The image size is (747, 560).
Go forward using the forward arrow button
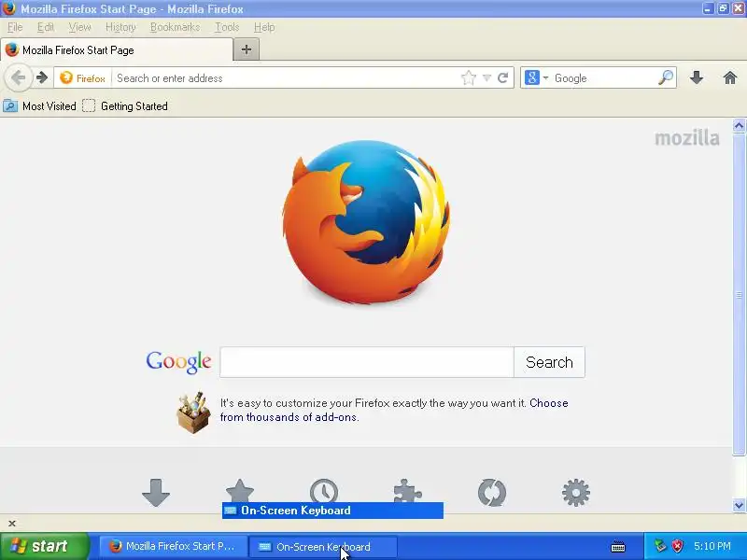(42, 77)
